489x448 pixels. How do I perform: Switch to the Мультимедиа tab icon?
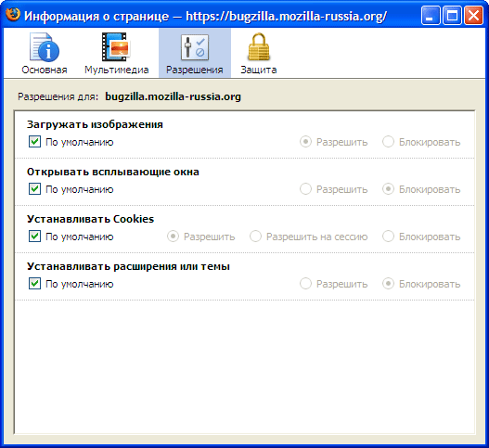116,46
